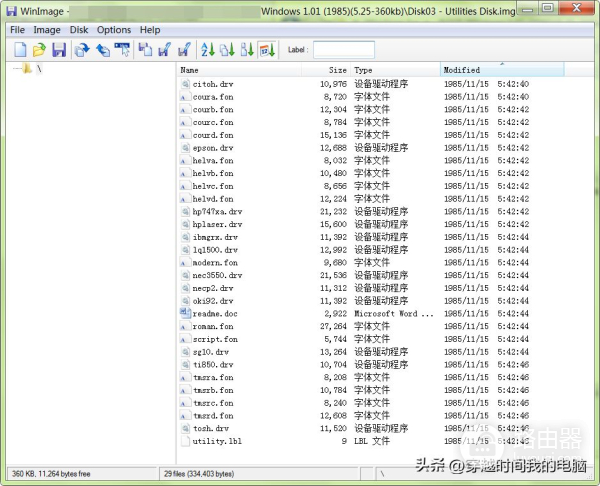Sort by the Type column header

[x=395, y=70]
